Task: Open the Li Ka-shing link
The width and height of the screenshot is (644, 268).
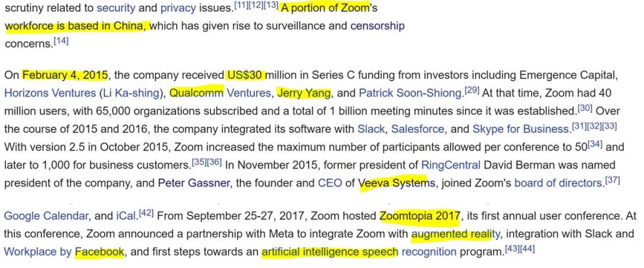Action: pyautogui.click(x=130, y=93)
